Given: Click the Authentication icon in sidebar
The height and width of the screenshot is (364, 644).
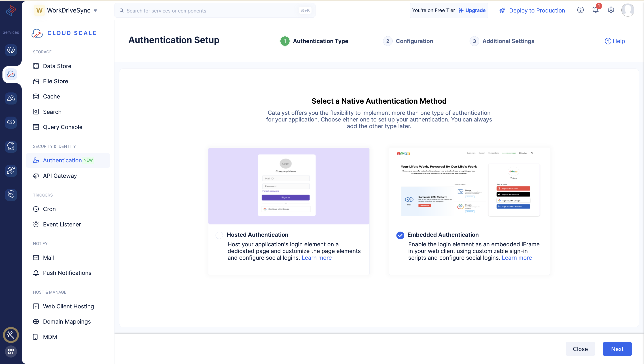Looking at the screenshot, I should 36,160.
